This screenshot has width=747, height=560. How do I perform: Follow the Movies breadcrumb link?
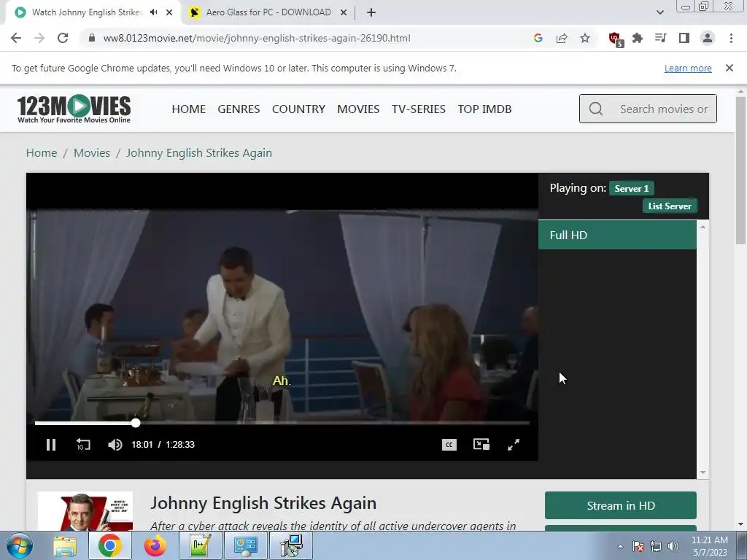(91, 153)
